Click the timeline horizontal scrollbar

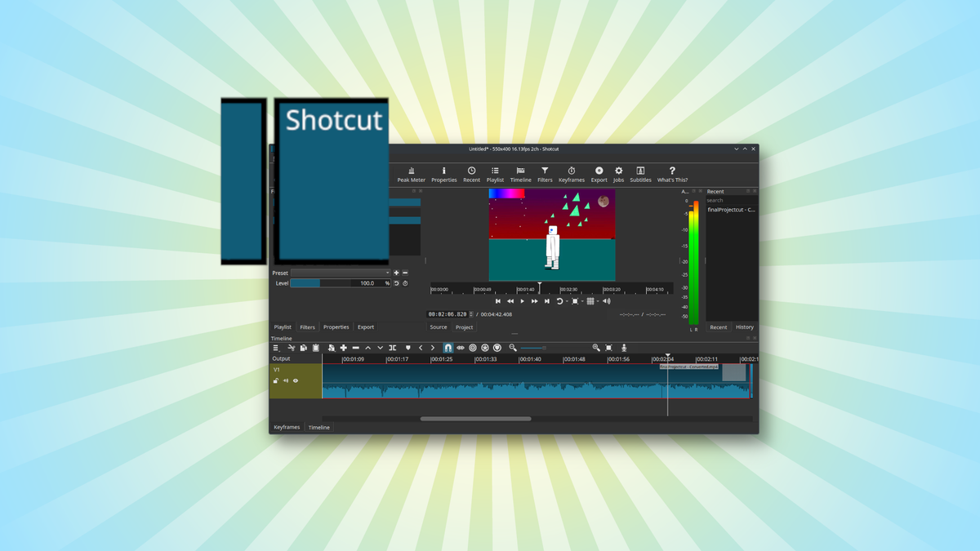click(475, 419)
